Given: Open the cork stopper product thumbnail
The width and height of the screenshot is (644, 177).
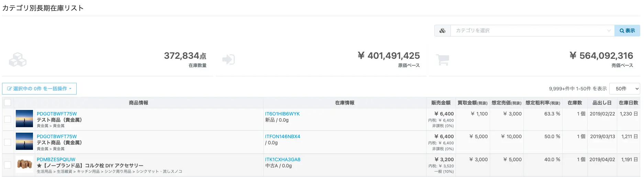Looking at the screenshot, I should [x=24, y=164].
